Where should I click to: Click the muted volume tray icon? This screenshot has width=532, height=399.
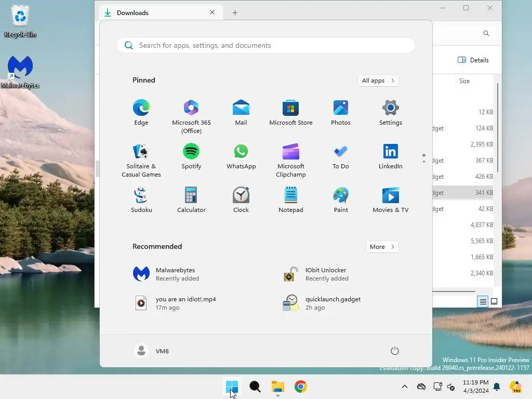(x=451, y=387)
